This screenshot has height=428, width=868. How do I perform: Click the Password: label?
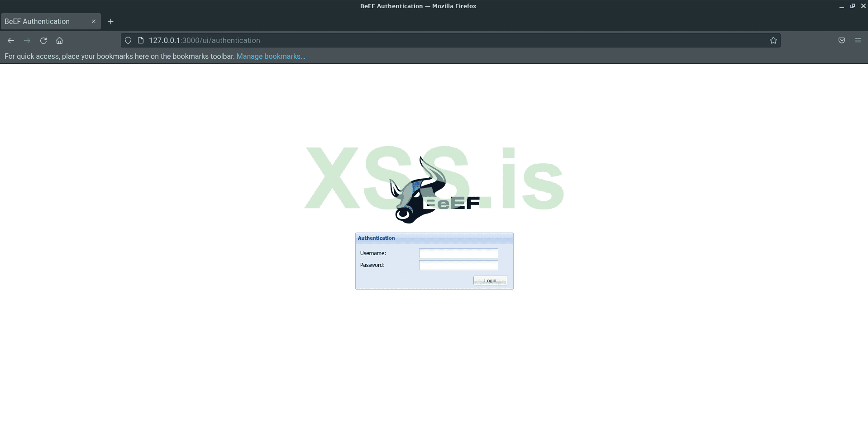372,265
